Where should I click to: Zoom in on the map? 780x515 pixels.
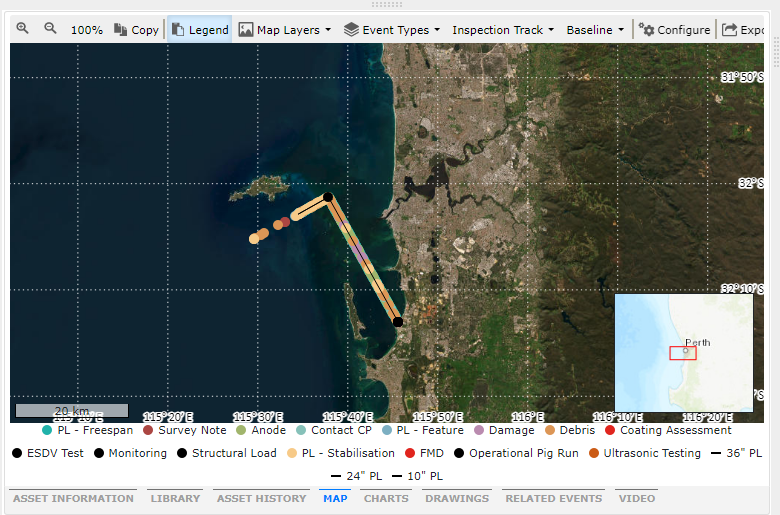tap(22, 28)
